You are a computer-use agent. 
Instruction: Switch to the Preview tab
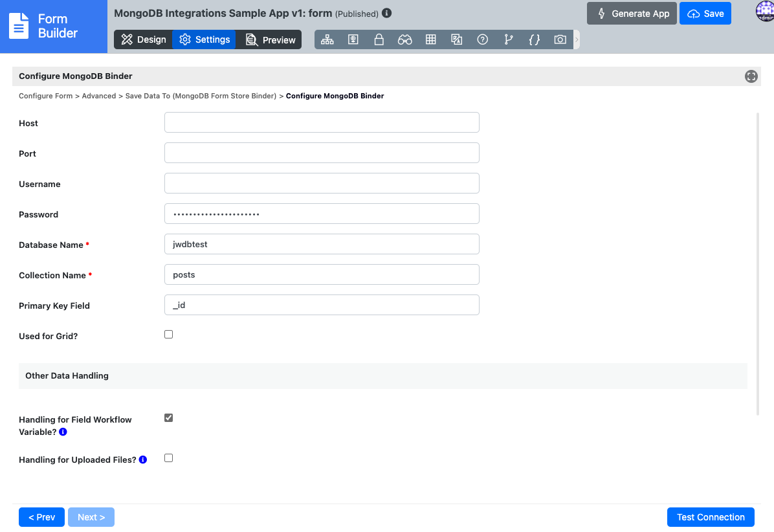click(x=269, y=39)
